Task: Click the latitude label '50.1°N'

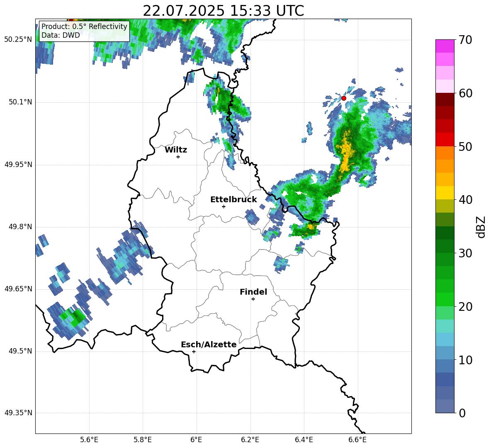Action: coord(20,102)
